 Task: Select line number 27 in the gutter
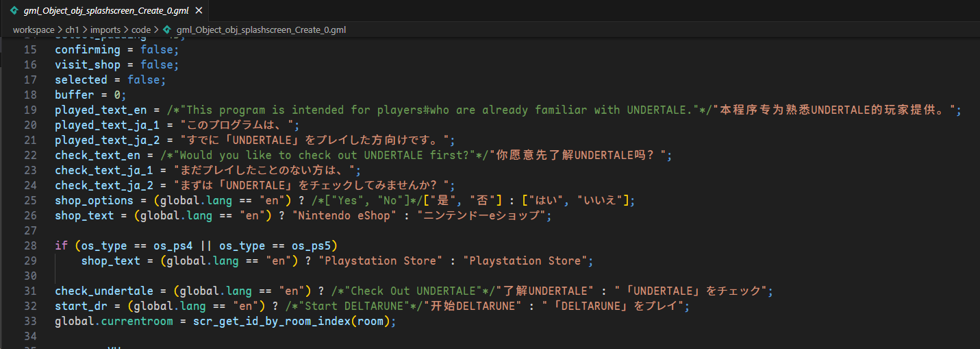click(x=30, y=230)
